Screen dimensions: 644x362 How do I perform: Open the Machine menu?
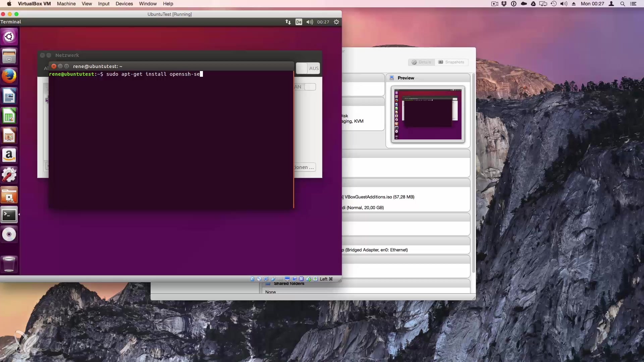66,4
